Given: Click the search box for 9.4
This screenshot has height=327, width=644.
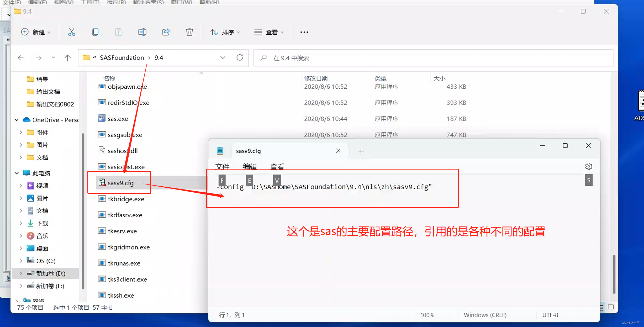Looking at the screenshot, I should [x=433, y=58].
